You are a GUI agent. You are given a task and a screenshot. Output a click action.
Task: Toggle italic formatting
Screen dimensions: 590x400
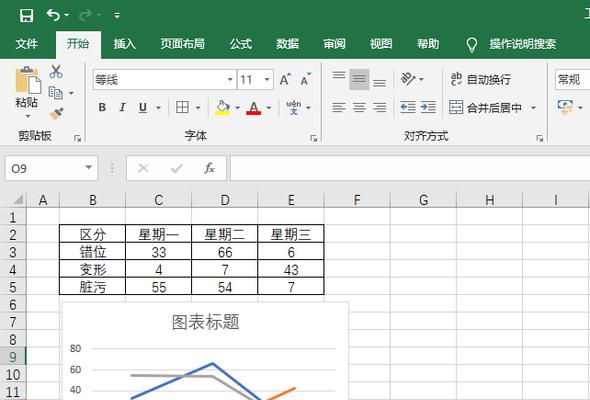[122, 108]
